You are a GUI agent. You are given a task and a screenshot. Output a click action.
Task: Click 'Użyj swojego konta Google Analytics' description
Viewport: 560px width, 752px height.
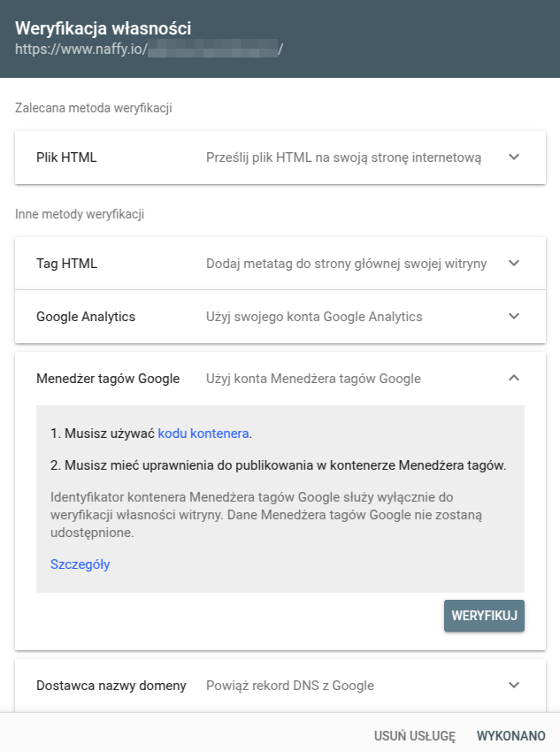click(314, 316)
